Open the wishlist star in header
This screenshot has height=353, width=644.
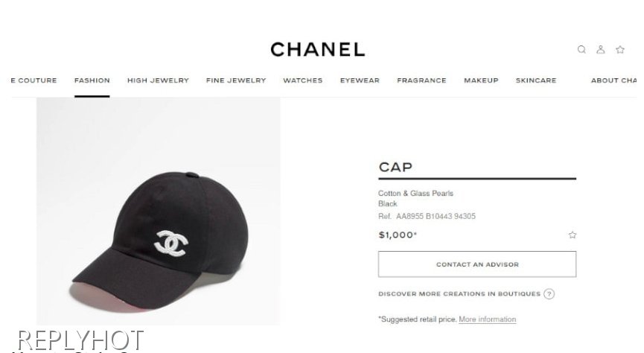(x=620, y=50)
